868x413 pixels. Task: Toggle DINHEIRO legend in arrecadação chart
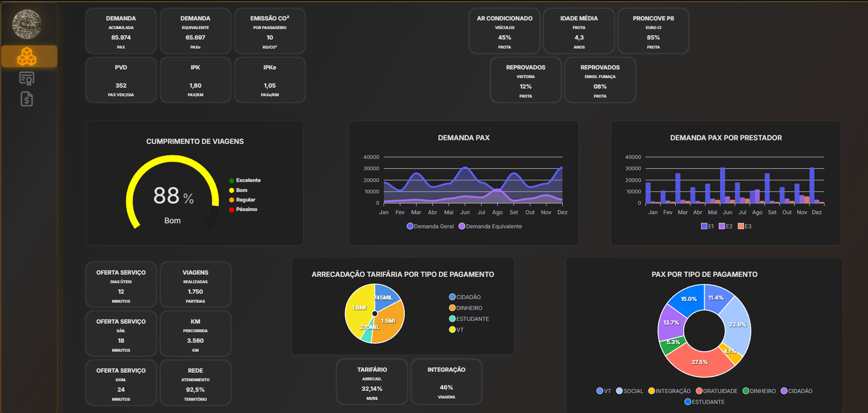coord(465,308)
